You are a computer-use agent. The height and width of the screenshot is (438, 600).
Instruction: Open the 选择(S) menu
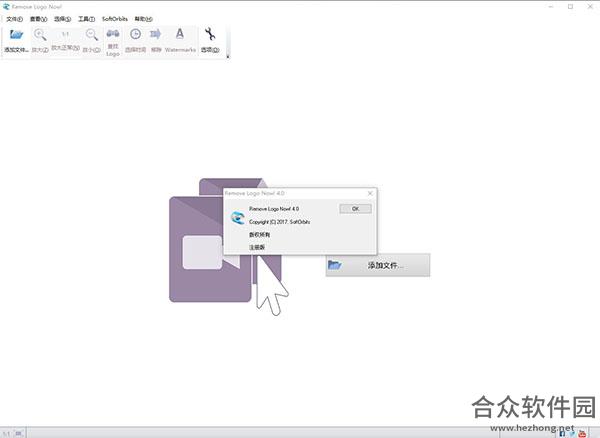tap(62, 19)
